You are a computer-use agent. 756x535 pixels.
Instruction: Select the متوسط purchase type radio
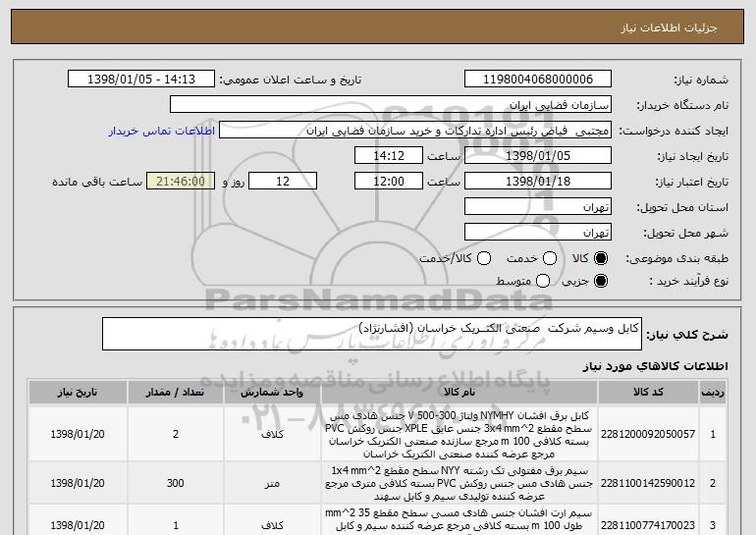tap(543, 281)
